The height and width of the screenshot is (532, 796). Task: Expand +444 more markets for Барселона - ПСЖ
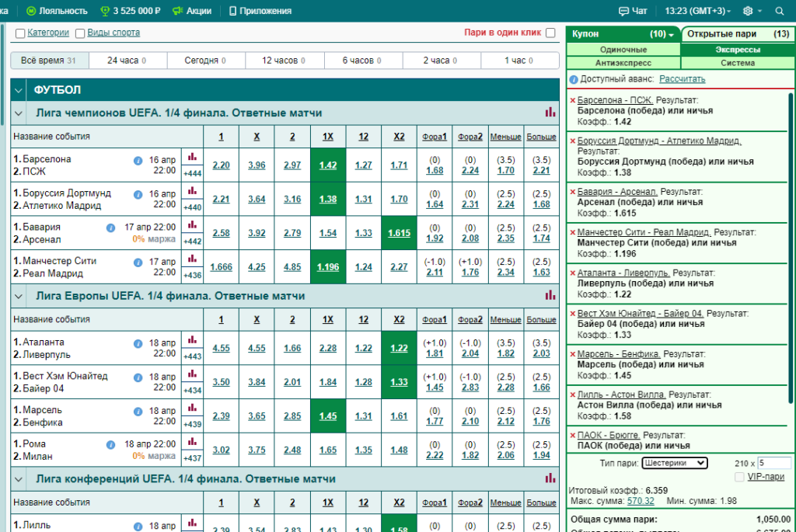(193, 173)
